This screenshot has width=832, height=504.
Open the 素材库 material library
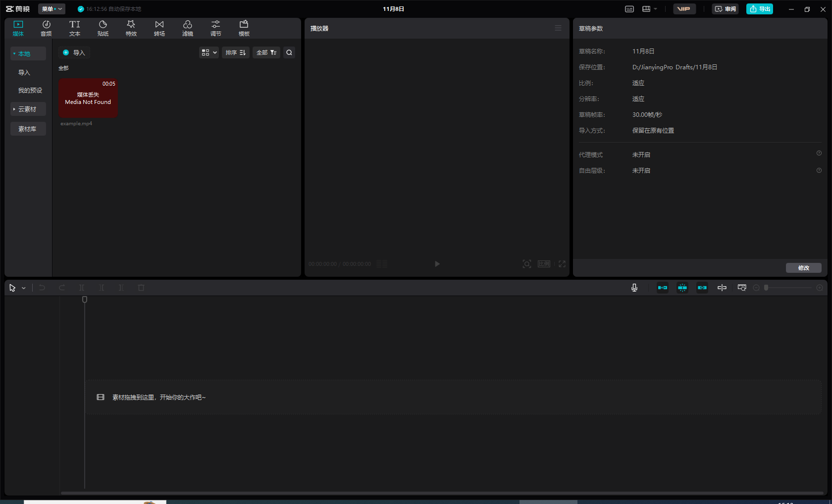click(x=28, y=129)
